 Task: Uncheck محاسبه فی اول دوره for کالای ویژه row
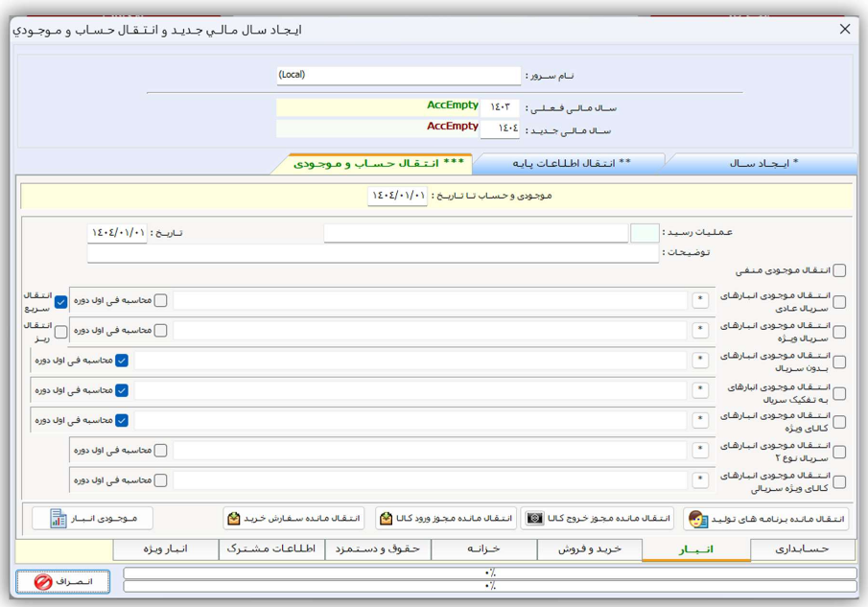click(x=122, y=420)
